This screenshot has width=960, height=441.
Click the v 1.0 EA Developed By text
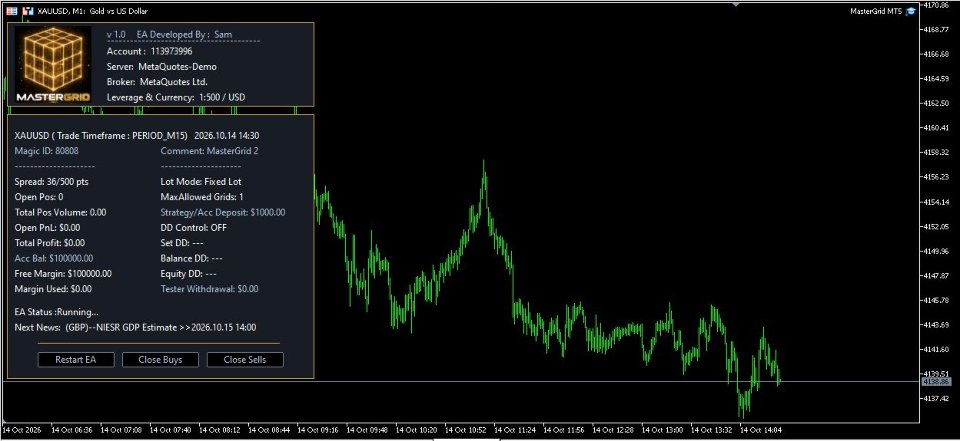click(x=170, y=35)
